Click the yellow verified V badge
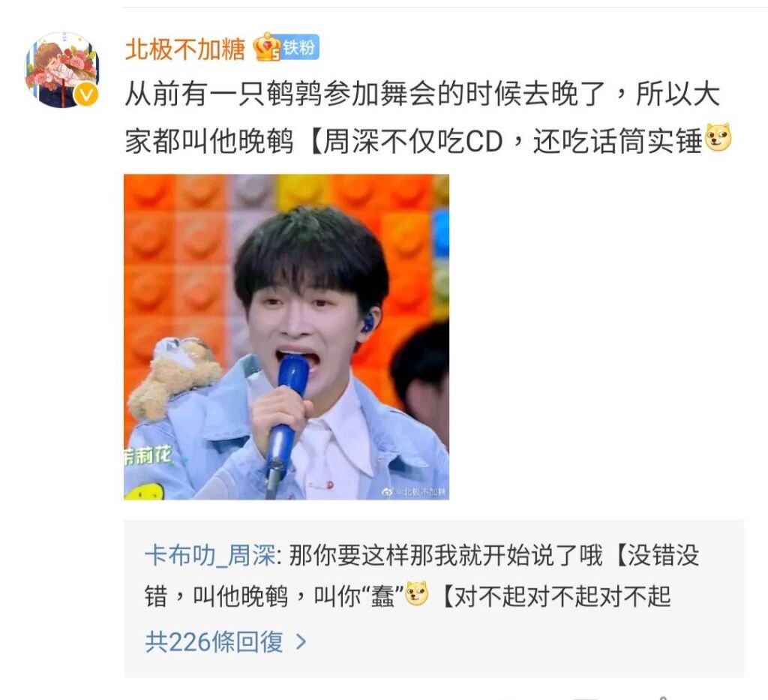The height and width of the screenshot is (700, 768). tap(86, 95)
